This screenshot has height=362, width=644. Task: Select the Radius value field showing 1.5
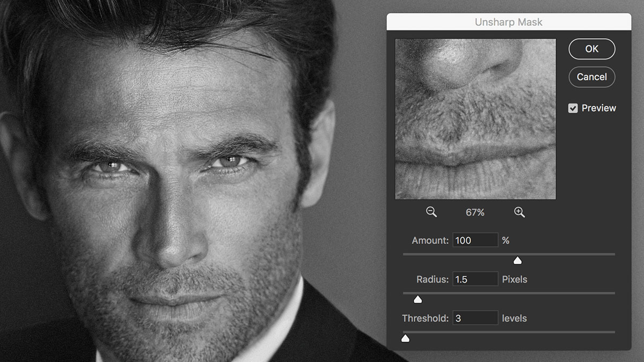475,279
